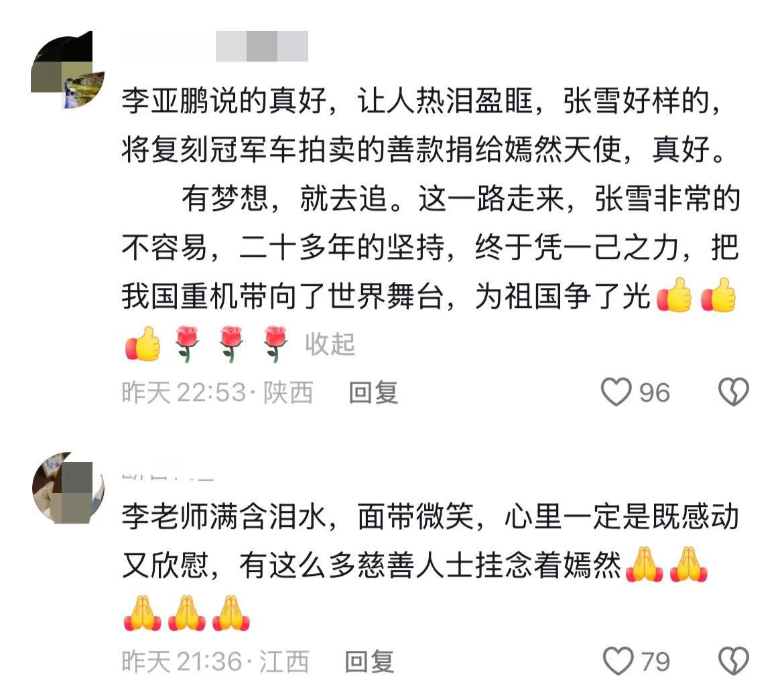Viewport: 784px width, 685px height.
Task: Tap timestamp 昨天 22:53 · 陕西
Action: [218, 392]
